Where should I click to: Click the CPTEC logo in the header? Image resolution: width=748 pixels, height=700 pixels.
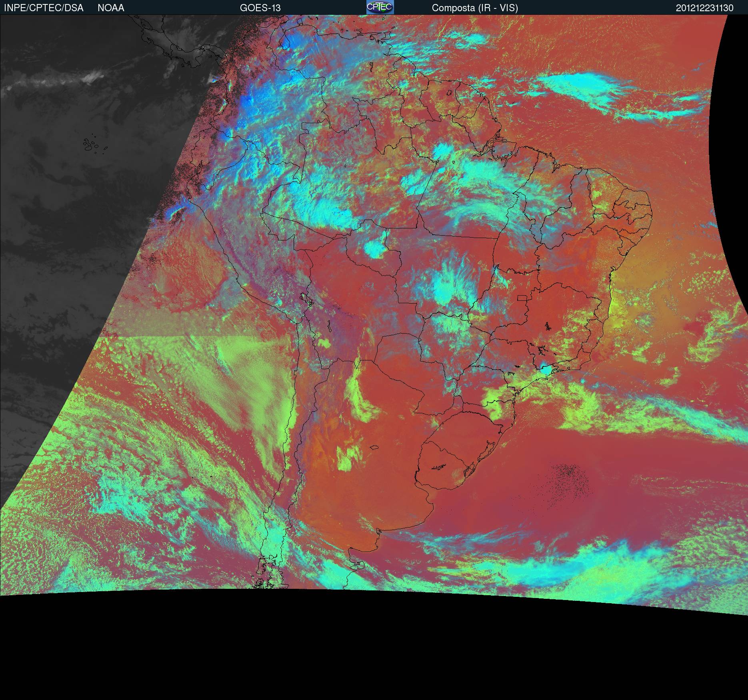pyautogui.click(x=380, y=7)
